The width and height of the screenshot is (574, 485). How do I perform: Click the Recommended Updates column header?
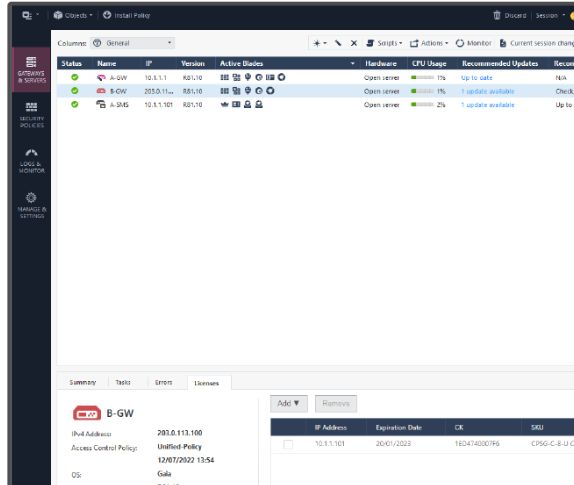500,63
